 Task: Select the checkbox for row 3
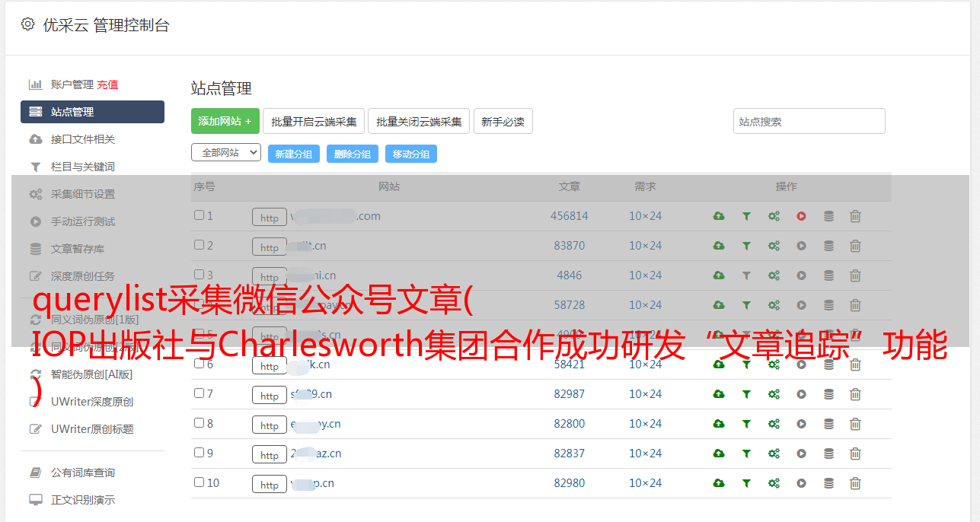[199, 275]
